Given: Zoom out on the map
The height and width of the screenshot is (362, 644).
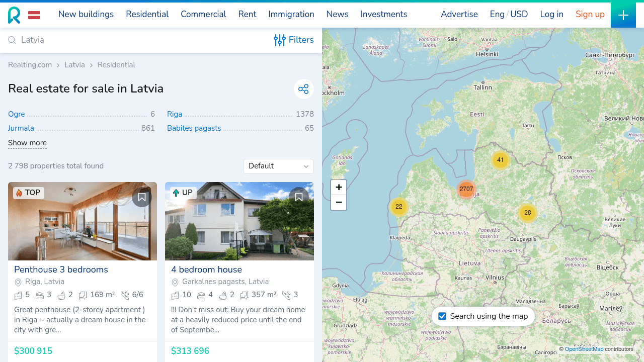Looking at the screenshot, I should [339, 203].
